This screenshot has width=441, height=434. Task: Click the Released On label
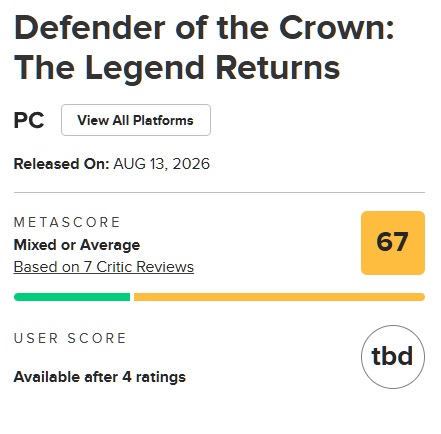tap(61, 164)
